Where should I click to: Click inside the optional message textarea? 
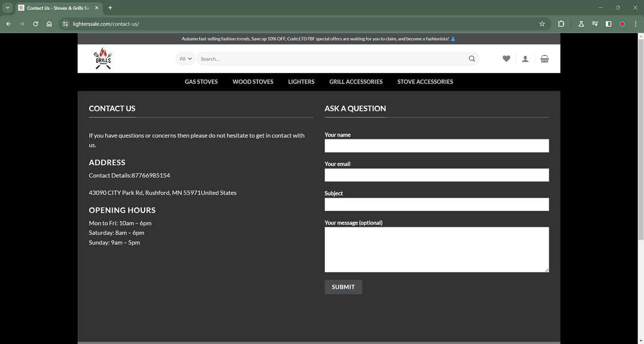436,249
